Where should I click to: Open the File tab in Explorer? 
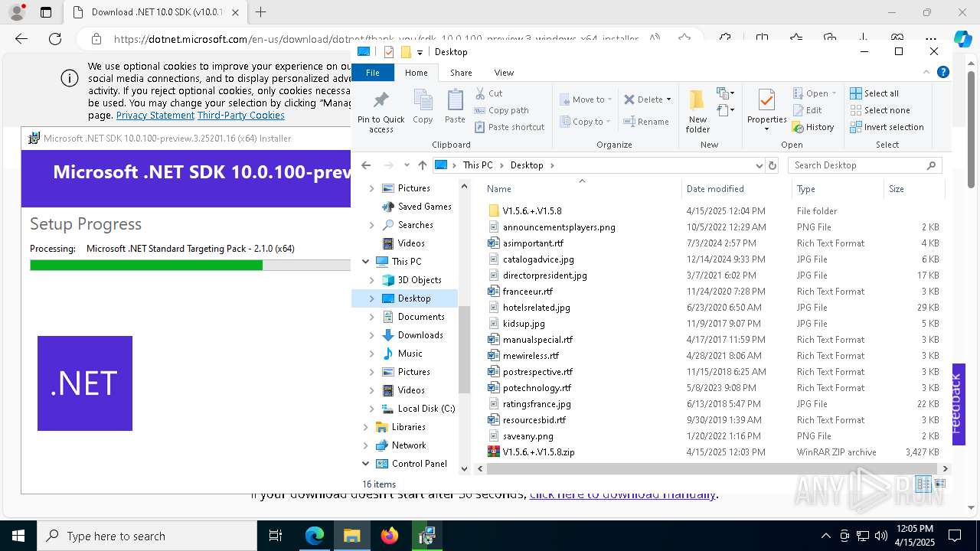(373, 73)
